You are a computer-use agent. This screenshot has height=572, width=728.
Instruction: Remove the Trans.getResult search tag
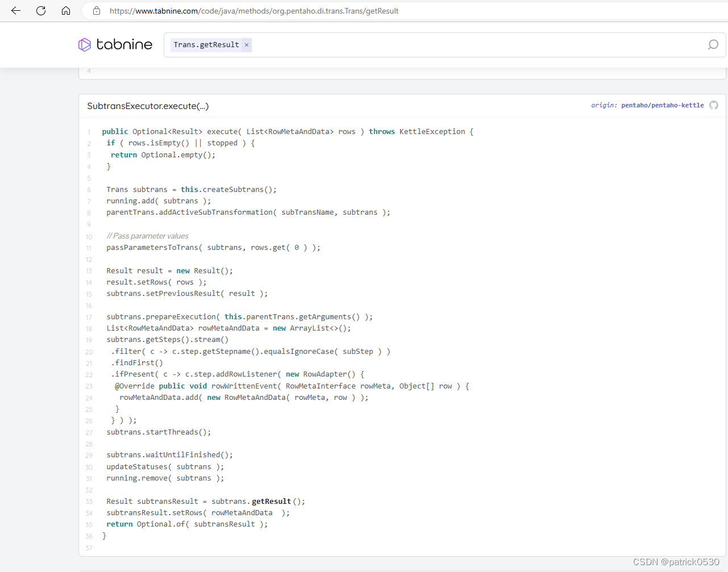[x=246, y=44]
